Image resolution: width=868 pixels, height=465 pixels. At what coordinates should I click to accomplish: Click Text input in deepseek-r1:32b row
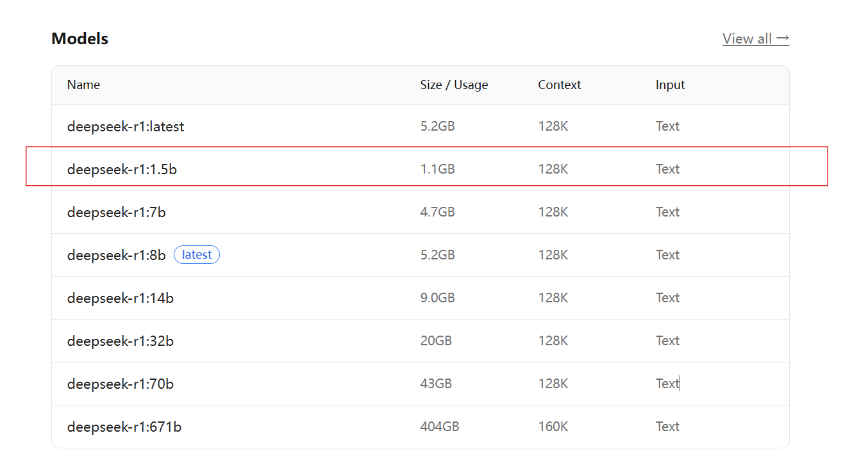[x=667, y=341]
